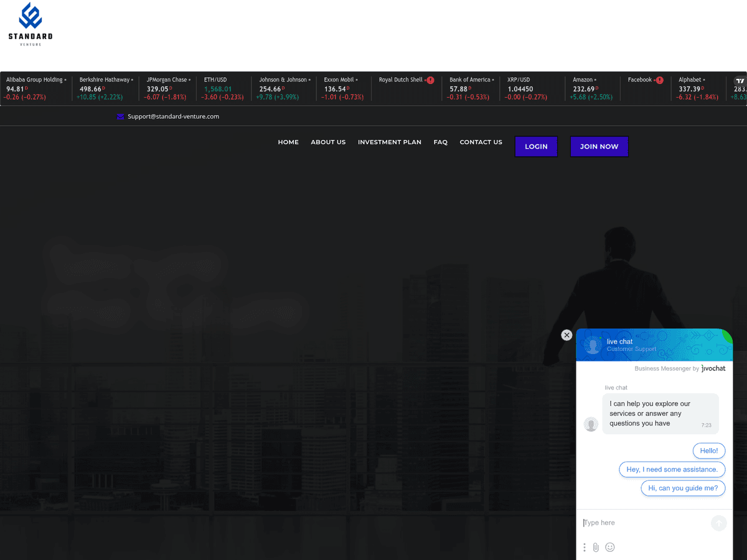Click the Type here chat input
The image size is (747, 560).
[x=644, y=523]
